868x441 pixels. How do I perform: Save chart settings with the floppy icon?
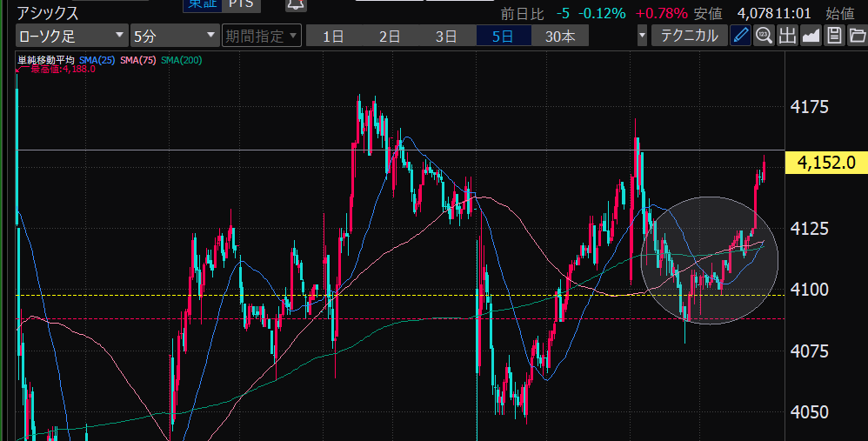pos(834,36)
